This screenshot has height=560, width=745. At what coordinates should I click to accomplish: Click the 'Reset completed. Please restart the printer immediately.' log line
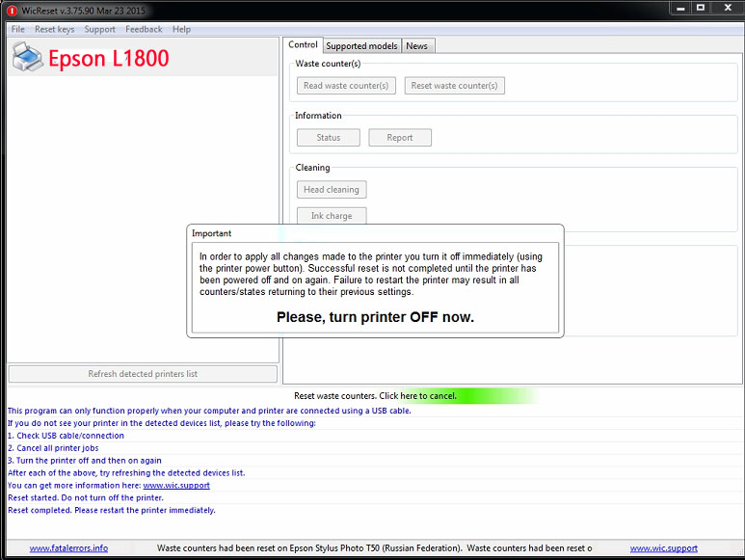[x=112, y=510]
